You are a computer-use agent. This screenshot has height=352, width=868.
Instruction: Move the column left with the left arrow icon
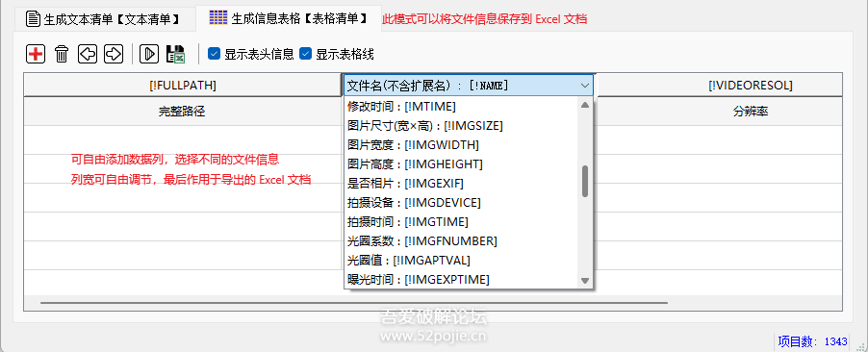point(88,54)
